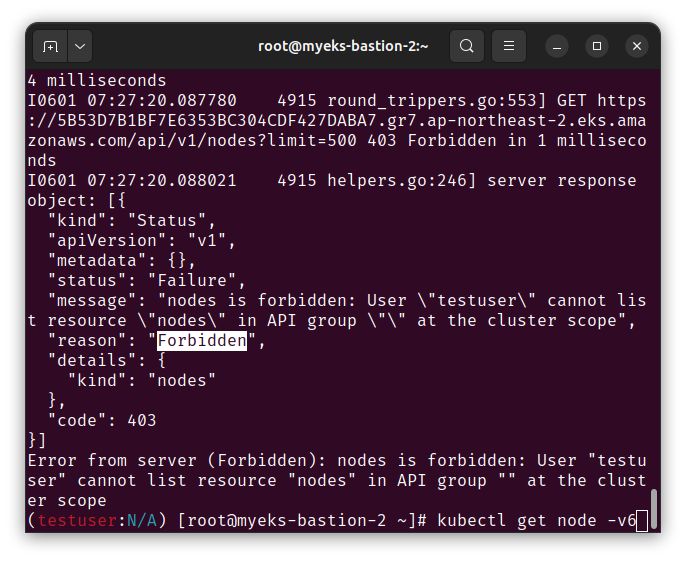
Task: Click the "kind": "Status" line
Action: pyautogui.click(x=132, y=221)
